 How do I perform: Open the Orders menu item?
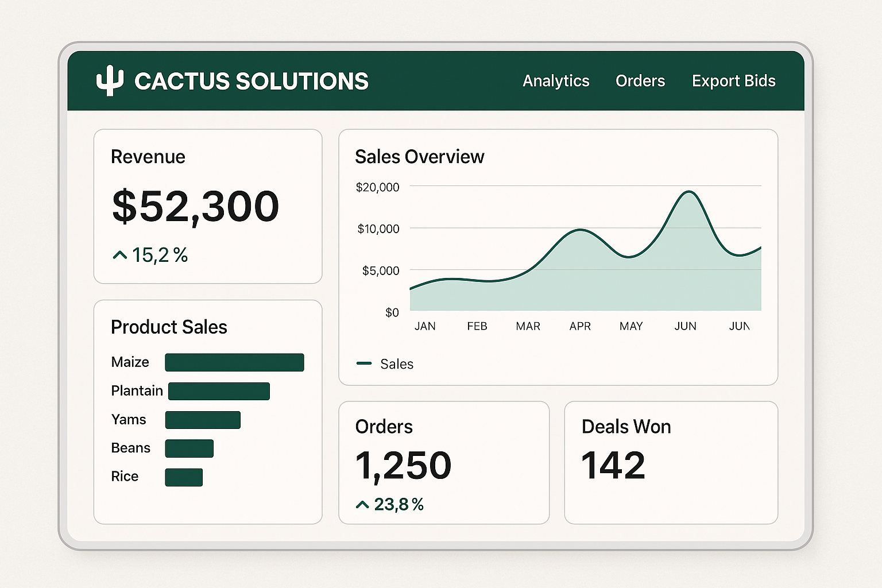click(640, 81)
